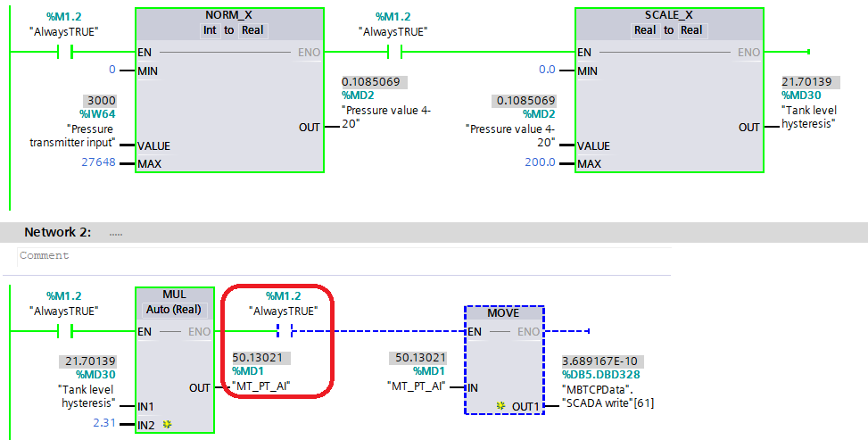Click the %MD2 operand at NORM_X OUT
868x440 pixels.
click(x=358, y=95)
